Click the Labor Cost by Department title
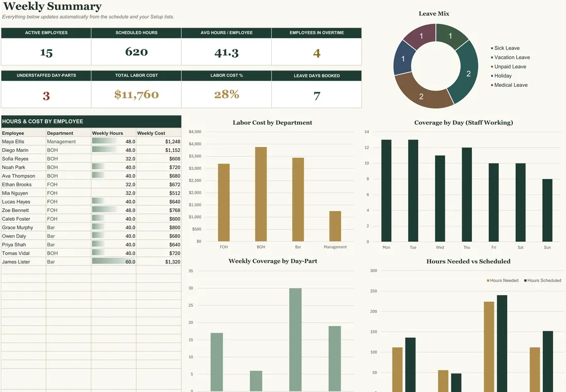The width and height of the screenshot is (566, 392). 272,123
